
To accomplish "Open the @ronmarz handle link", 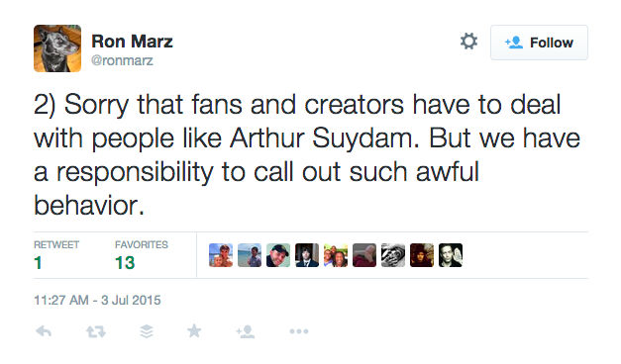I will pos(122,60).
